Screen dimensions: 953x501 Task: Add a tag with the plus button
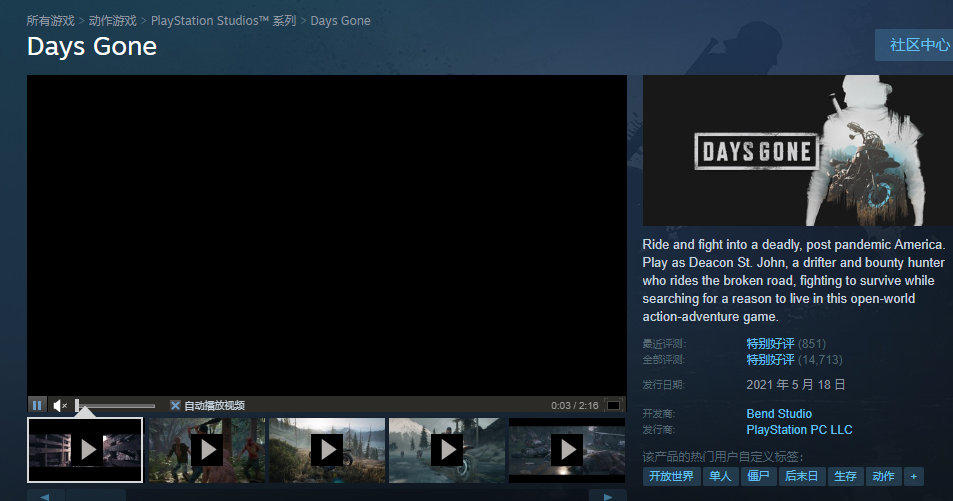click(x=913, y=476)
